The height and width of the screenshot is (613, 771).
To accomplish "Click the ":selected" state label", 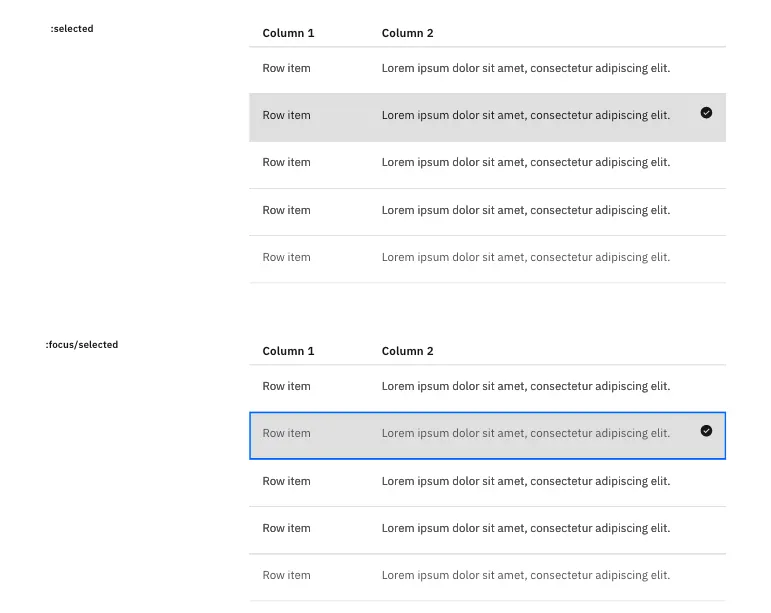I will pyautogui.click(x=72, y=29).
